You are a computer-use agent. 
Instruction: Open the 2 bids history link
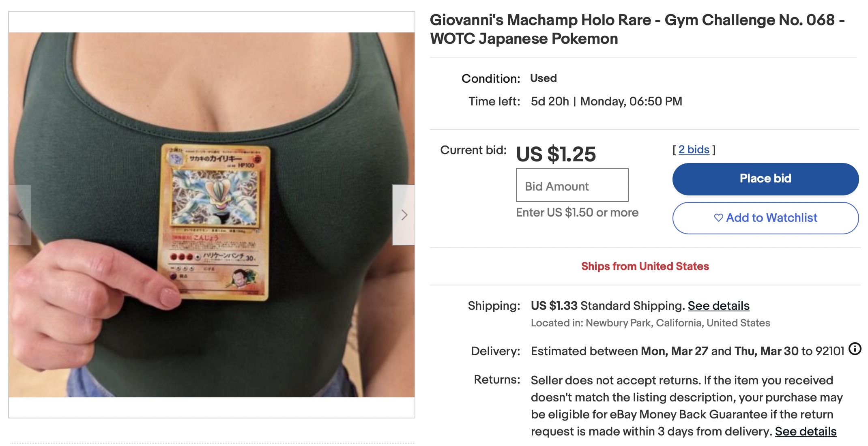694,150
